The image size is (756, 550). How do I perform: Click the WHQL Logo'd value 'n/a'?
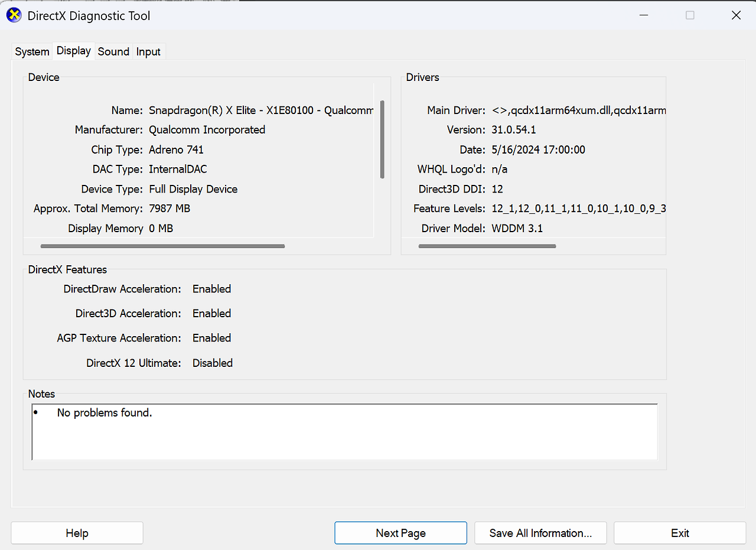(500, 169)
